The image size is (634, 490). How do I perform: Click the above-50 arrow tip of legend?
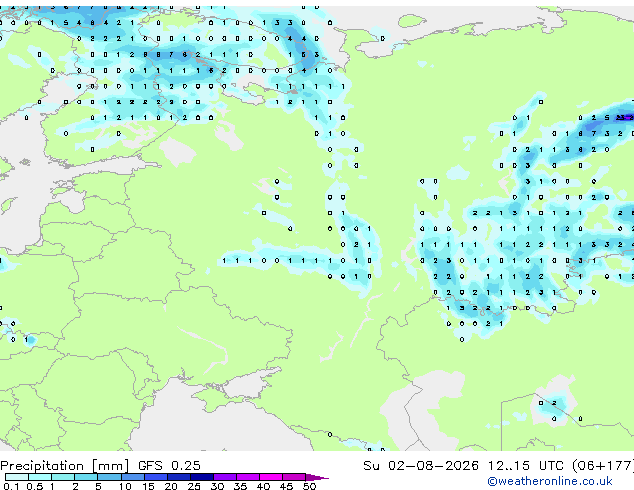317,477
